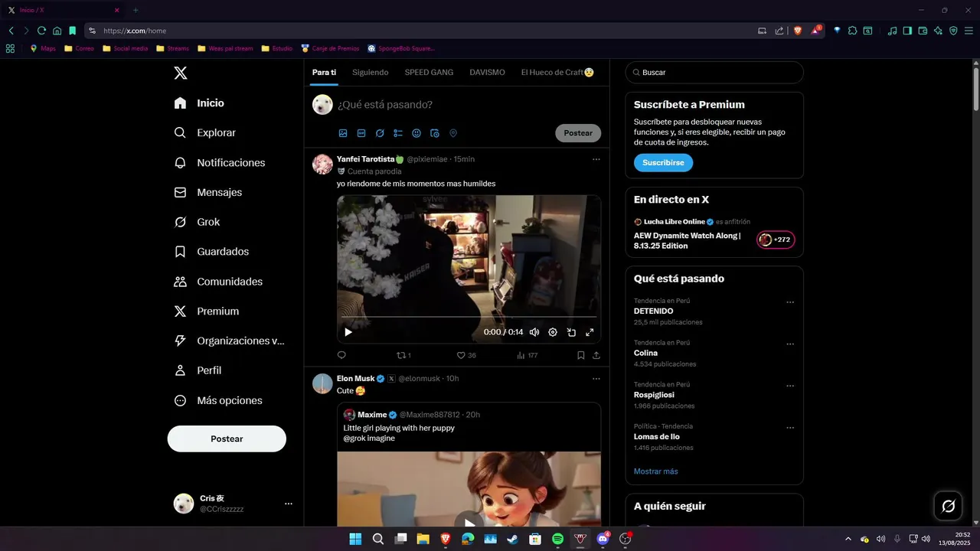Click location icon in composer
Image resolution: width=980 pixels, height=551 pixels.
point(453,133)
